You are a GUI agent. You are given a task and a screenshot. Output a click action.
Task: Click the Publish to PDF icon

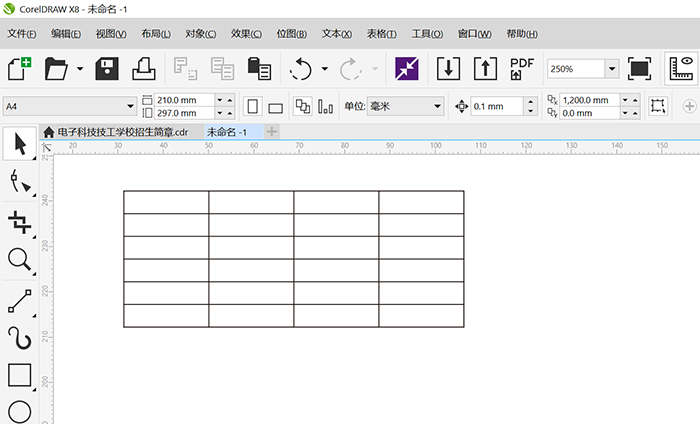click(522, 69)
